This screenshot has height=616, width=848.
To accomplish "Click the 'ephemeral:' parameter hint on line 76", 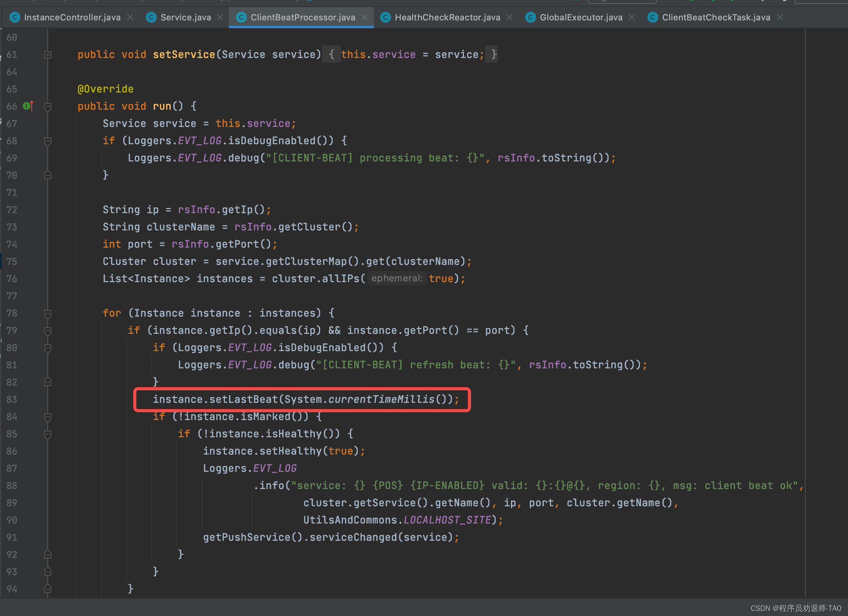I will [x=397, y=278].
